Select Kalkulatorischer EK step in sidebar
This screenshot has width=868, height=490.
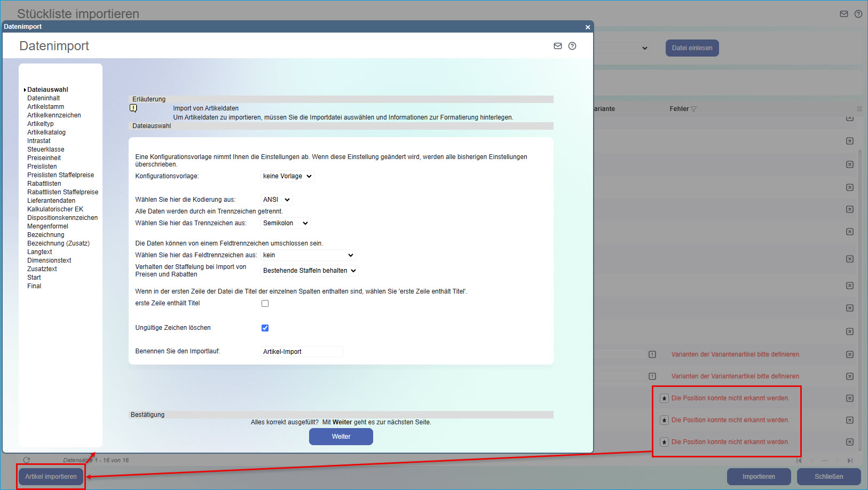[x=56, y=209]
